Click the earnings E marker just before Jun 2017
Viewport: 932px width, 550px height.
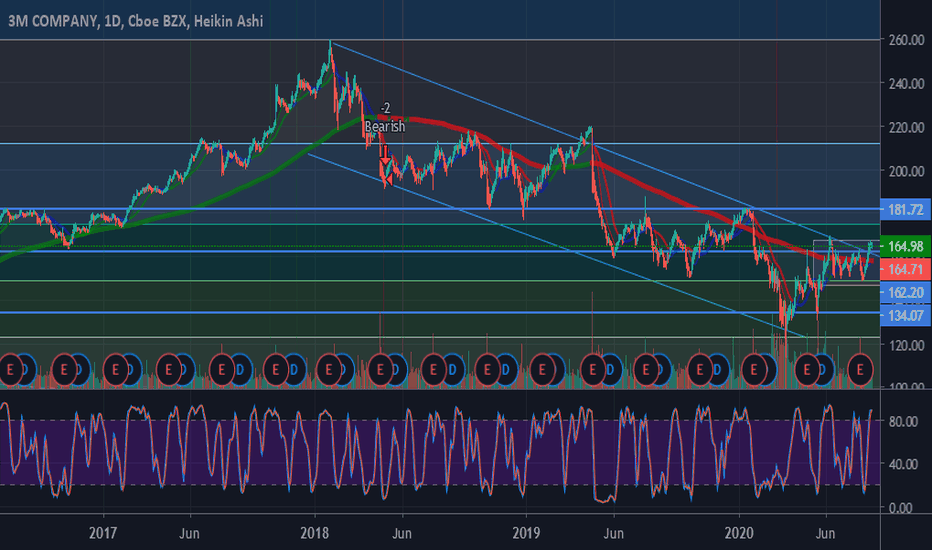pos(168,370)
